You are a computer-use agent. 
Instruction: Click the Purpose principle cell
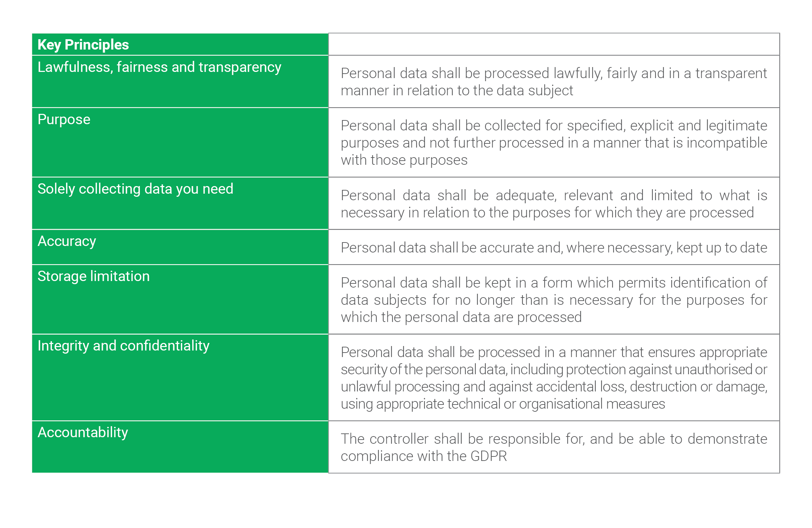tap(180, 142)
